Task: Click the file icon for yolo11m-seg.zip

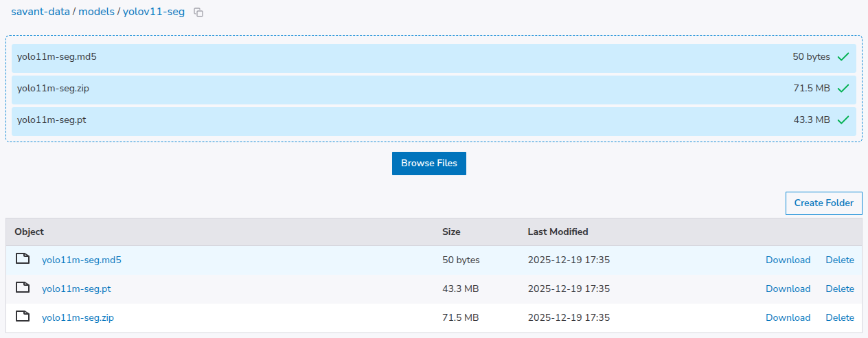Action: point(23,317)
